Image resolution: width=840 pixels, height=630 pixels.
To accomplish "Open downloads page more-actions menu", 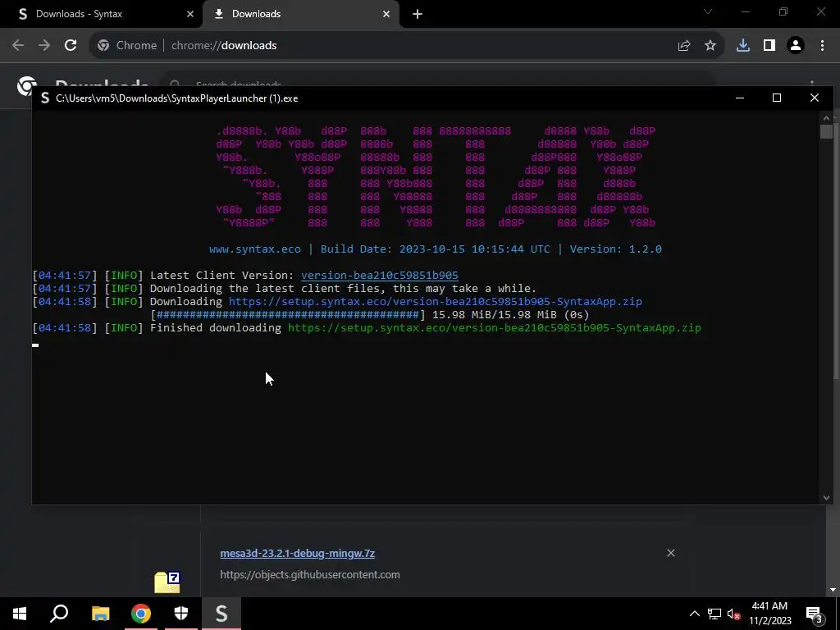I will point(812,84).
